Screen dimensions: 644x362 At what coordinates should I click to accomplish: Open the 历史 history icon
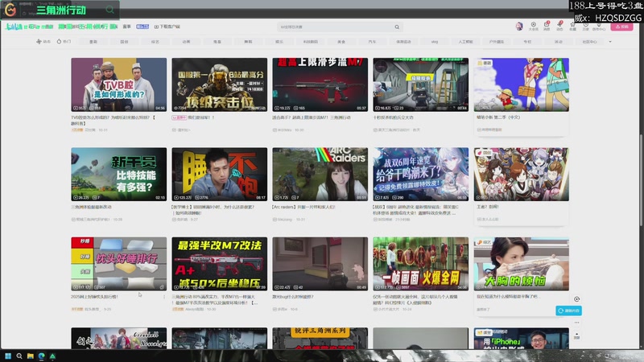(x=586, y=27)
